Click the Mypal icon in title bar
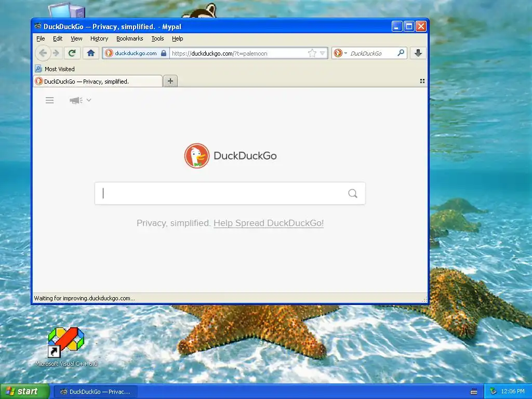 tap(38, 26)
